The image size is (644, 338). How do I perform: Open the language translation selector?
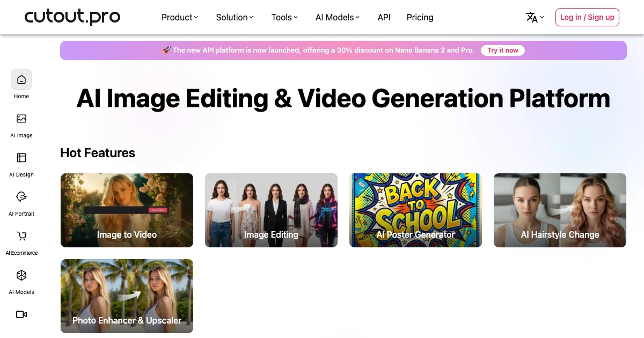pyautogui.click(x=535, y=17)
